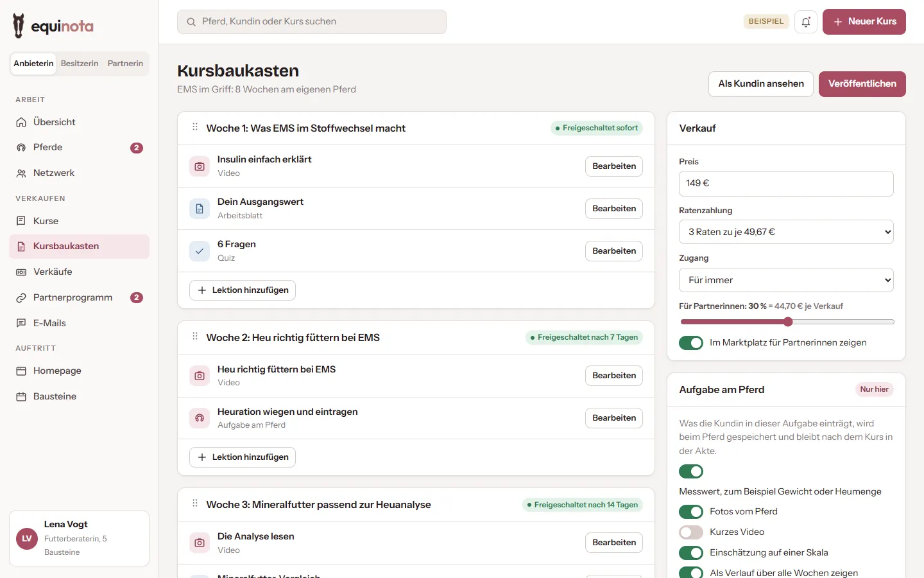This screenshot has width=924, height=578.
Task: Click Veröffentlichen button
Action: [862, 84]
